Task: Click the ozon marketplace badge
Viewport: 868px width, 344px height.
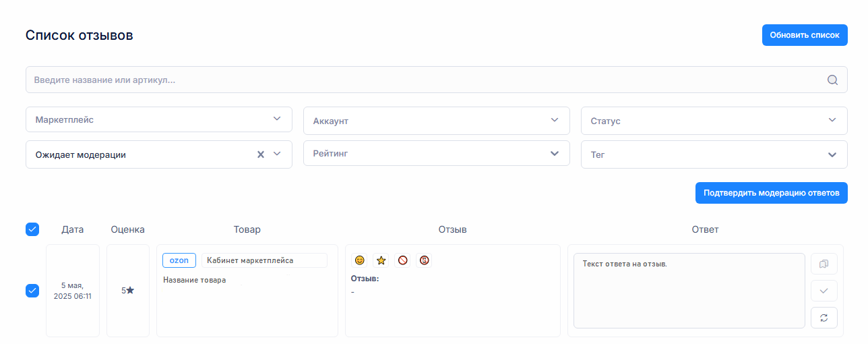Action: pos(179,260)
